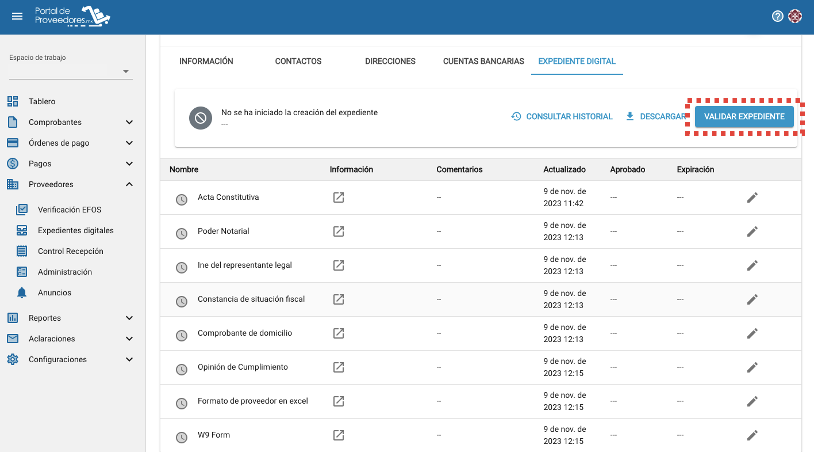This screenshot has width=814, height=452.
Task: Open the user avatar in header
Action: [x=795, y=17]
